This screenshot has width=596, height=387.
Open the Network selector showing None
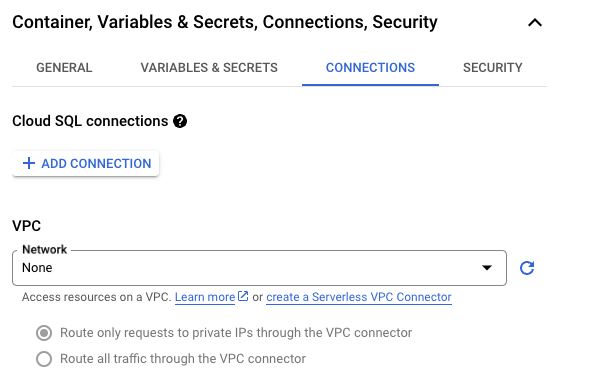259,268
